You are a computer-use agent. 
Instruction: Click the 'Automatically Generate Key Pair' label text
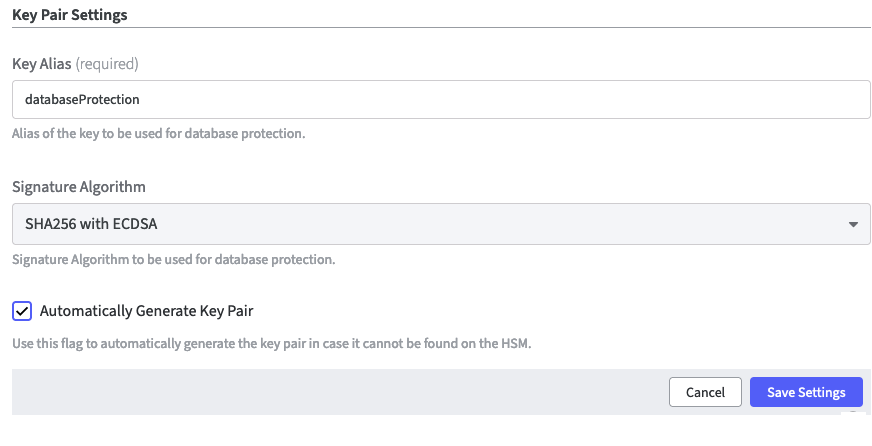tap(146, 311)
